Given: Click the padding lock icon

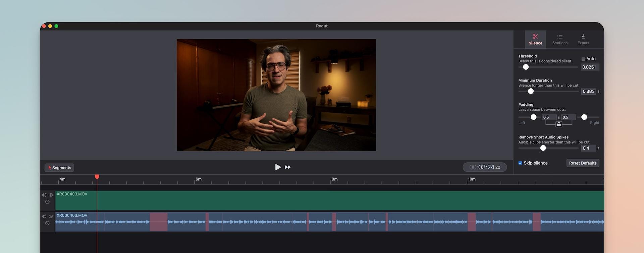Looking at the screenshot, I should tap(559, 124).
